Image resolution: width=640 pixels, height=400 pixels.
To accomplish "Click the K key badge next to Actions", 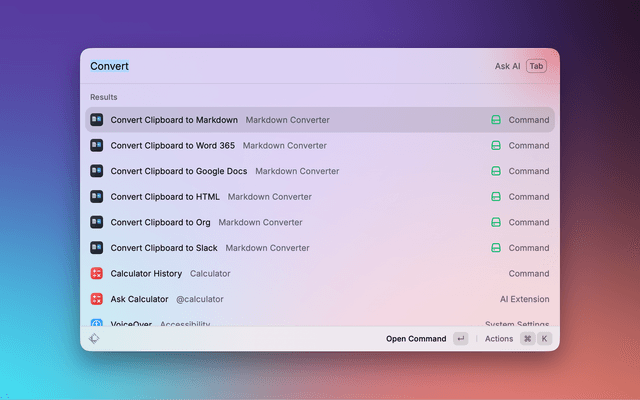I will pyautogui.click(x=545, y=339).
